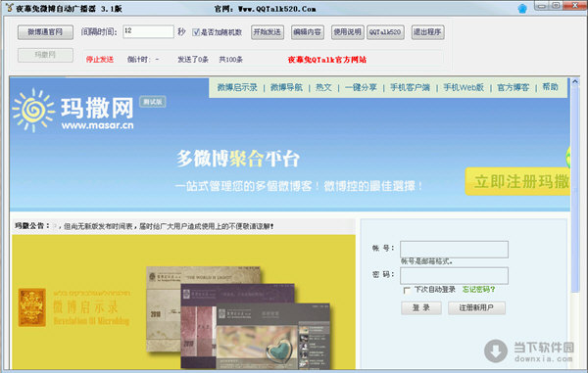Click the scrollbar up arrow
The height and width of the screenshot is (373, 588).
pyautogui.click(x=575, y=81)
